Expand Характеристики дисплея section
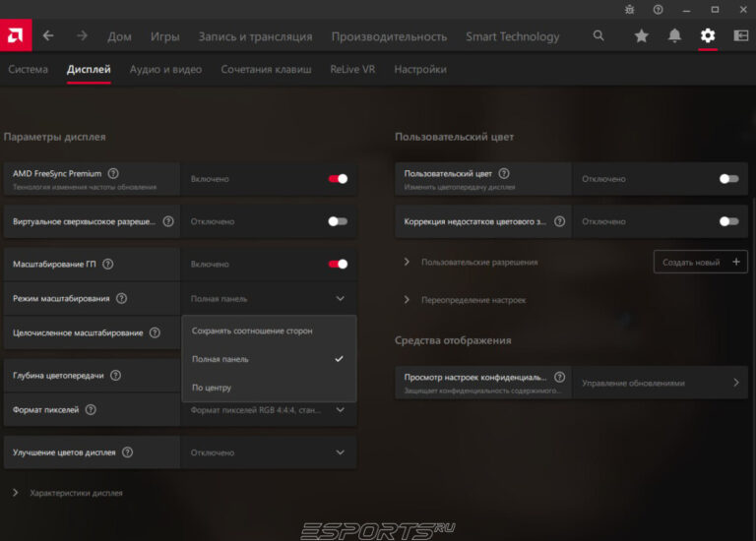This screenshot has height=541, width=756. coord(16,493)
